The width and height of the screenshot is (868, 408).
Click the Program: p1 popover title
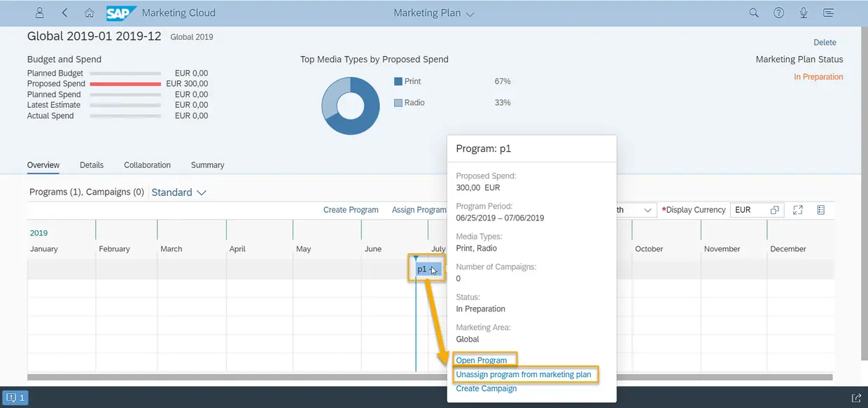pyautogui.click(x=484, y=149)
